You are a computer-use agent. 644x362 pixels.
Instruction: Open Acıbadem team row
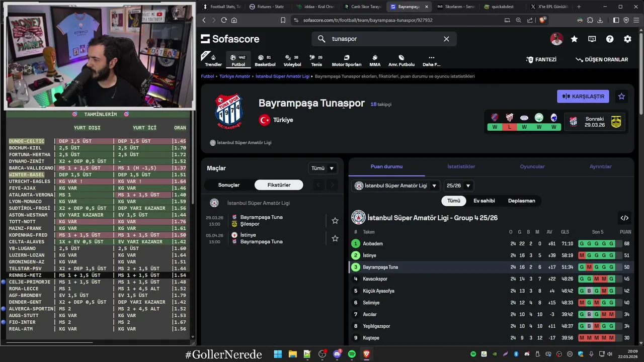(x=492, y=244)
